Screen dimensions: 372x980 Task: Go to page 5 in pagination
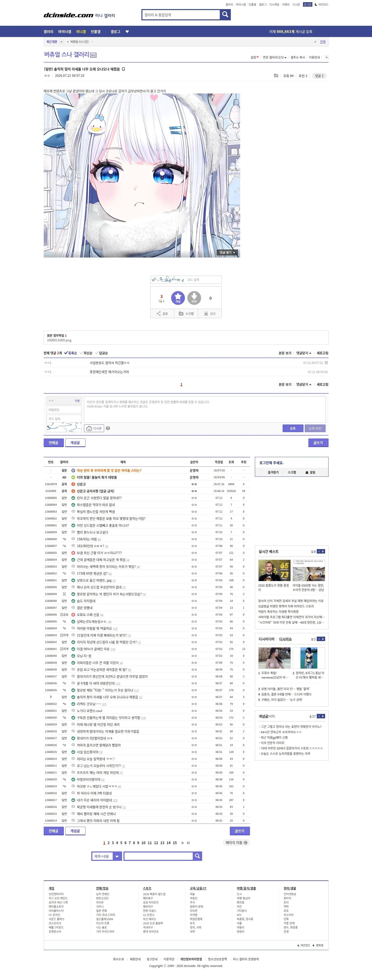click(121, 843)
